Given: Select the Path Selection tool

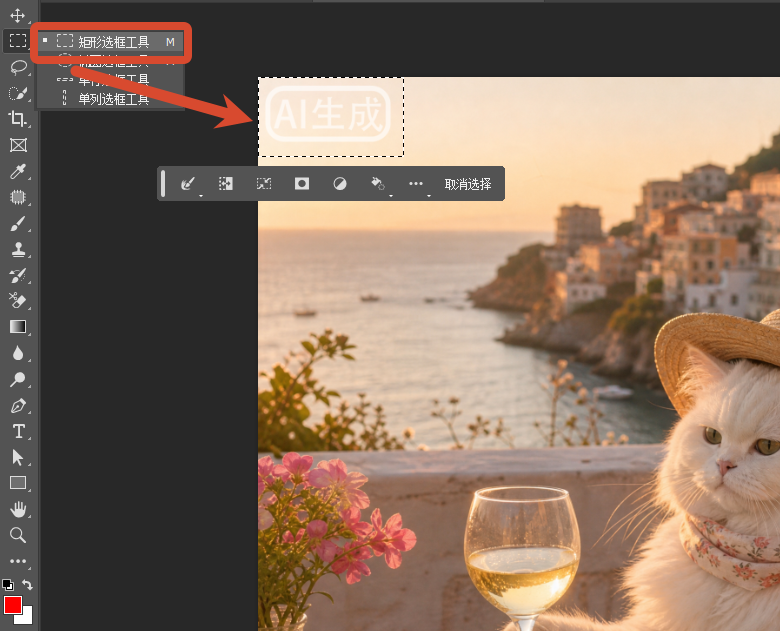Looking at the screenshot, I should [18, 457].
